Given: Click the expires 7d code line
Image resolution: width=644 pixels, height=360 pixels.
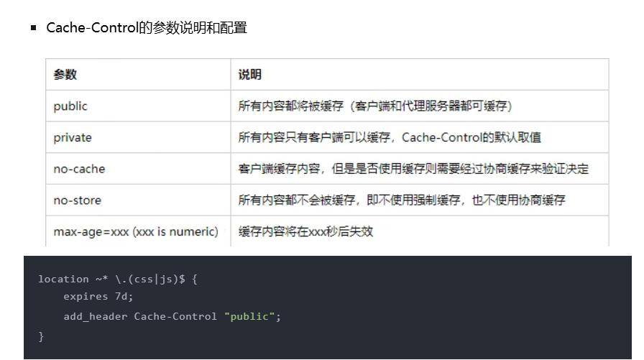Looking at the screenshot, I should 98,296.
